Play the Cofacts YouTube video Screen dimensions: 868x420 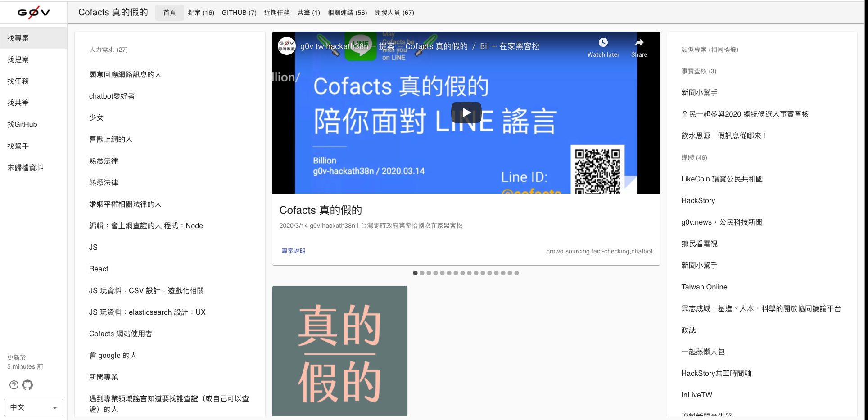pyautogui.click(x=466, y=113)
